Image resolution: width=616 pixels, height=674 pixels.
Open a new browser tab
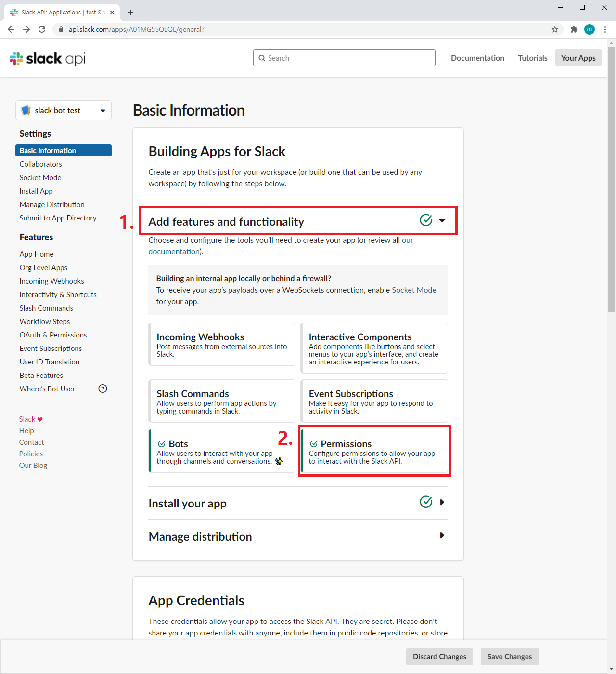click(x=130, y=13)
